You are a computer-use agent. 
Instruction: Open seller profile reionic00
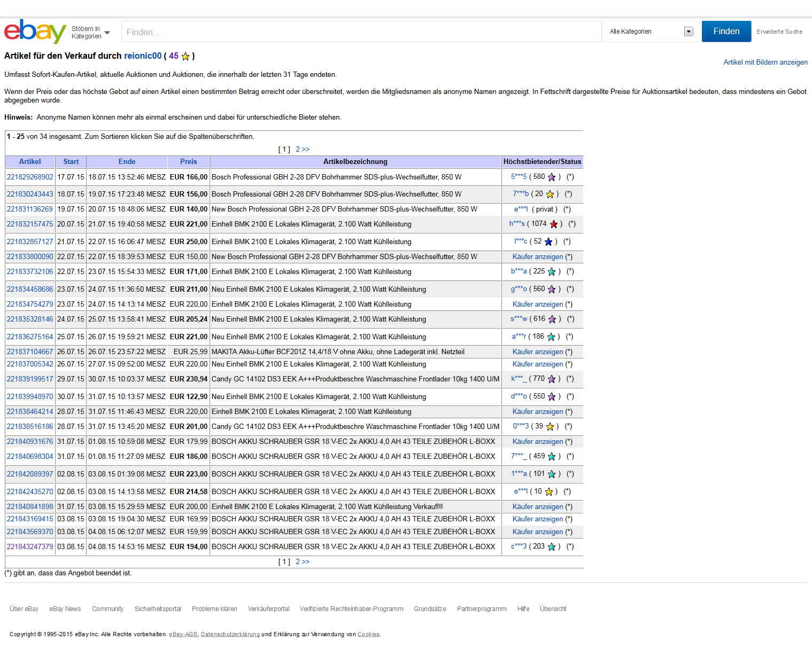point(143,56)
